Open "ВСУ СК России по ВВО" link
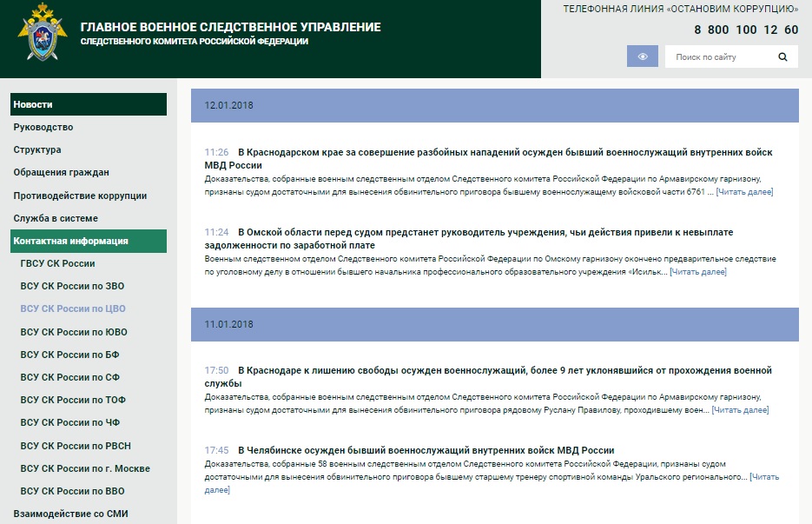 [72, 491]
